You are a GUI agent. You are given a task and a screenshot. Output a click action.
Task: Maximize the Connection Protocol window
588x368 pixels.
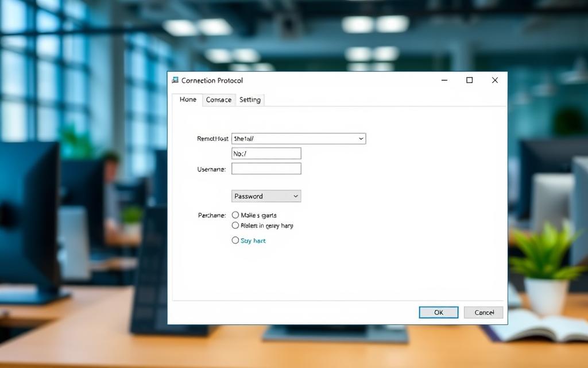click(470, 80)
